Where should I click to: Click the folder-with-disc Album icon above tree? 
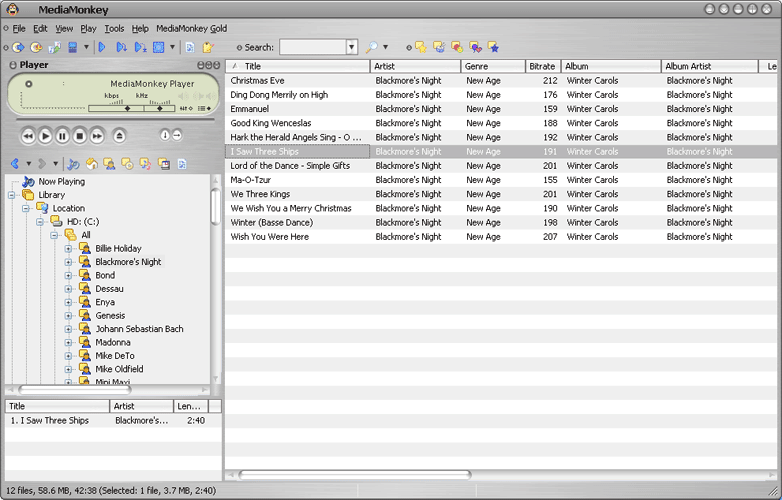pos(127,164)
